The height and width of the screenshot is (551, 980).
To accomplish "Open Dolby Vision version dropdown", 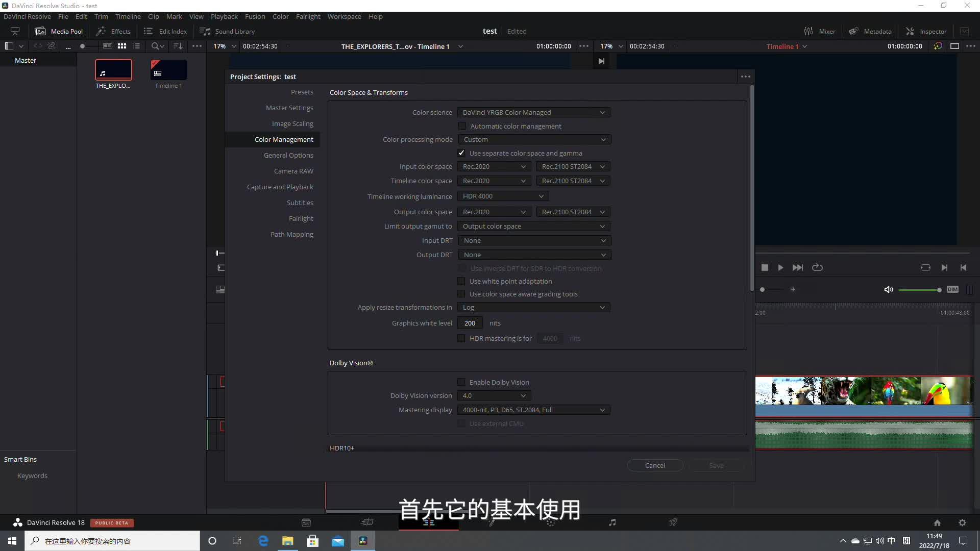I will point(494,395).
